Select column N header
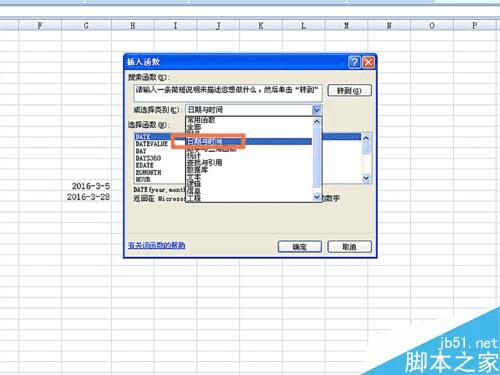This screenshot has height=375, width=500. [389, 26]
